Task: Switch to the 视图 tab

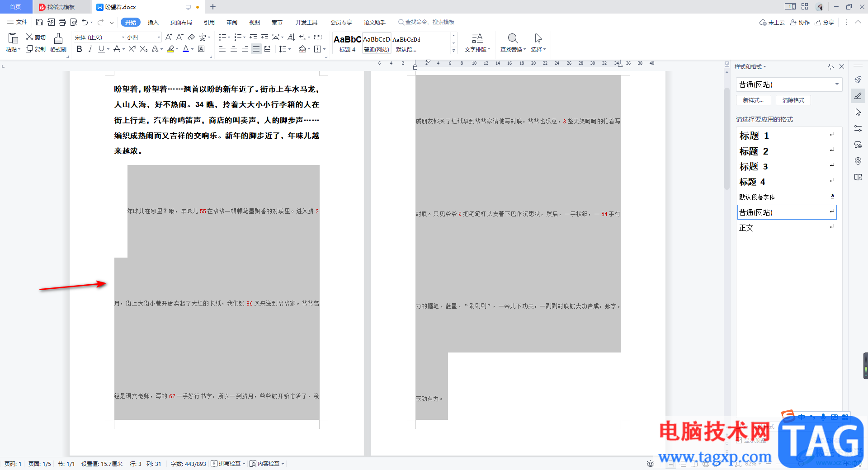Action: (x=255, y=22)
